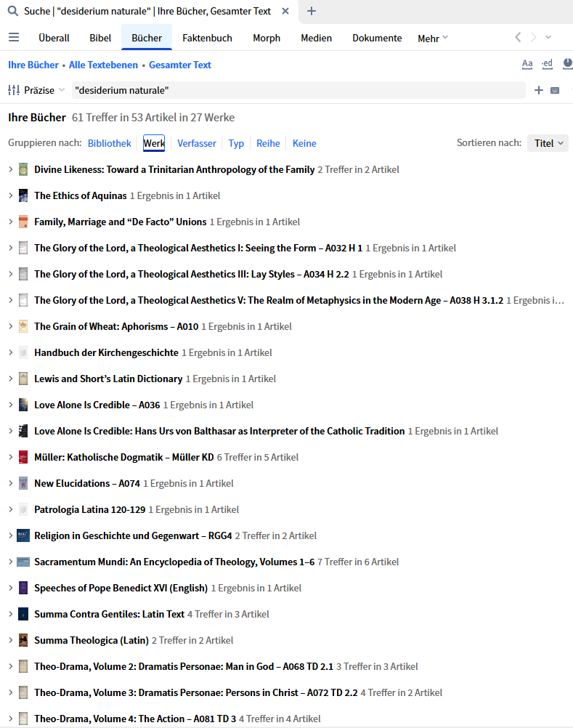The image size is (573, 728).
Task: Open history dropdown chevron beside arrows
Action: (548, 37)
